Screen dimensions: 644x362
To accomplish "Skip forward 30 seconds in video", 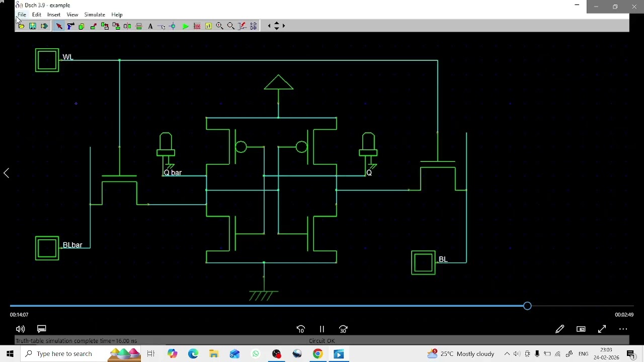I will (x=343, y=329).
